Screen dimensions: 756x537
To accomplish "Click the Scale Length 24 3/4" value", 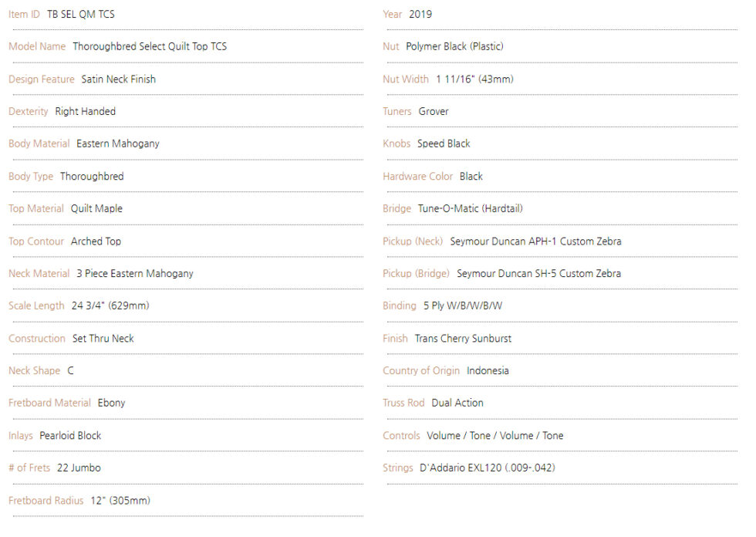I will 110,306.
